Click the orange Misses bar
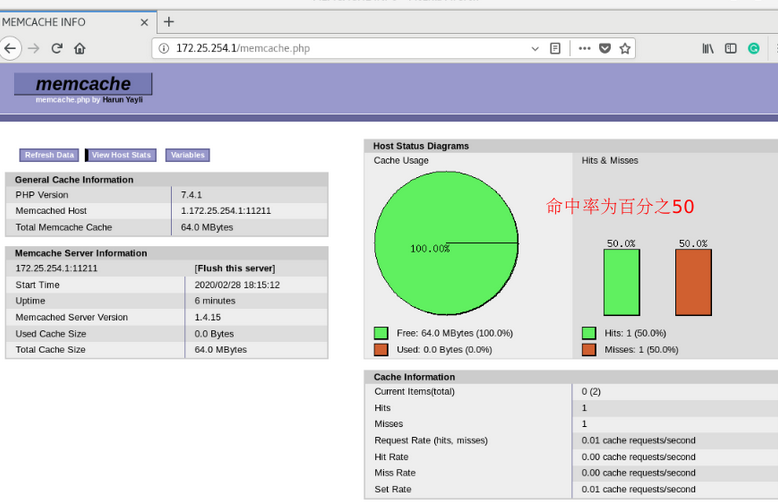 coord(693,282)
